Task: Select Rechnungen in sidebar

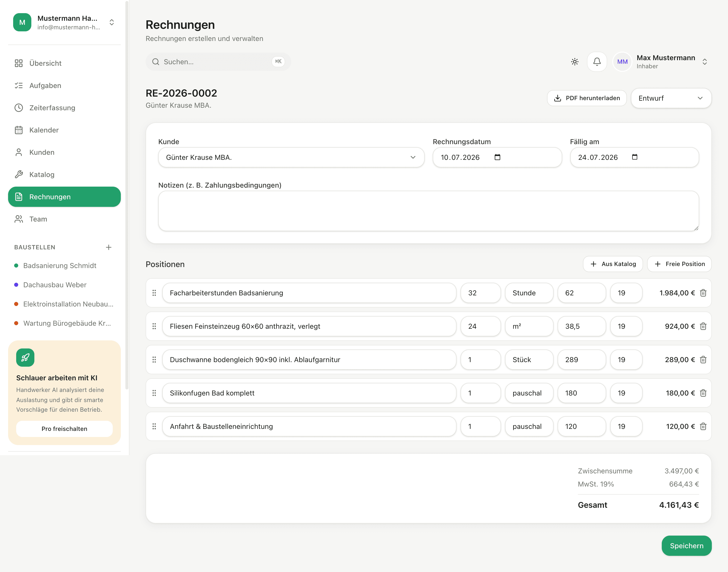Action: (x=64, y=197)
